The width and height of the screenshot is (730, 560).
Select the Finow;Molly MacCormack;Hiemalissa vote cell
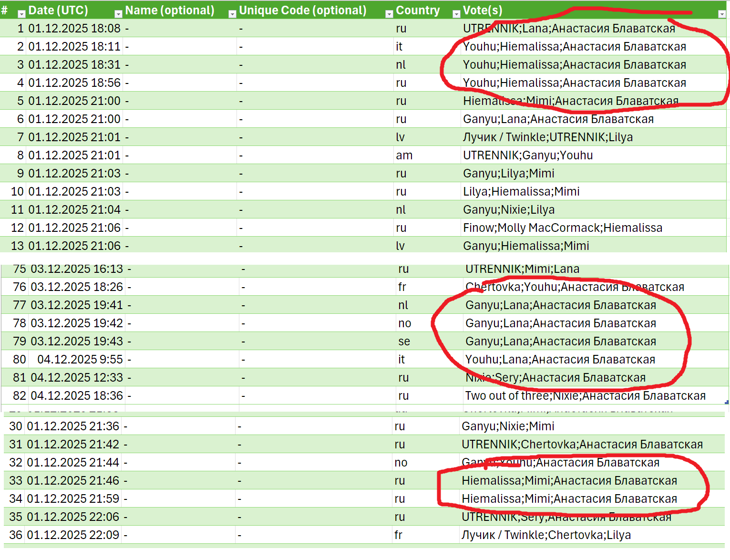563,228
